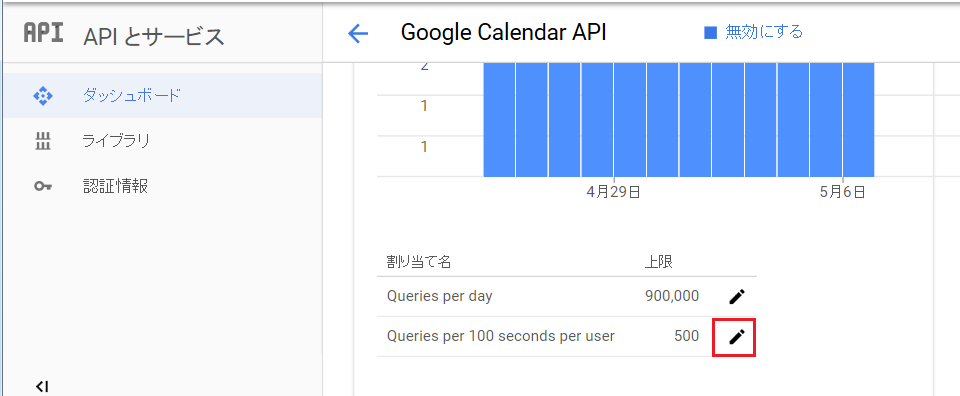Click the chart bar above 5月6日
The width and height of the screenshot is (960, 396).
click(858, 119)
